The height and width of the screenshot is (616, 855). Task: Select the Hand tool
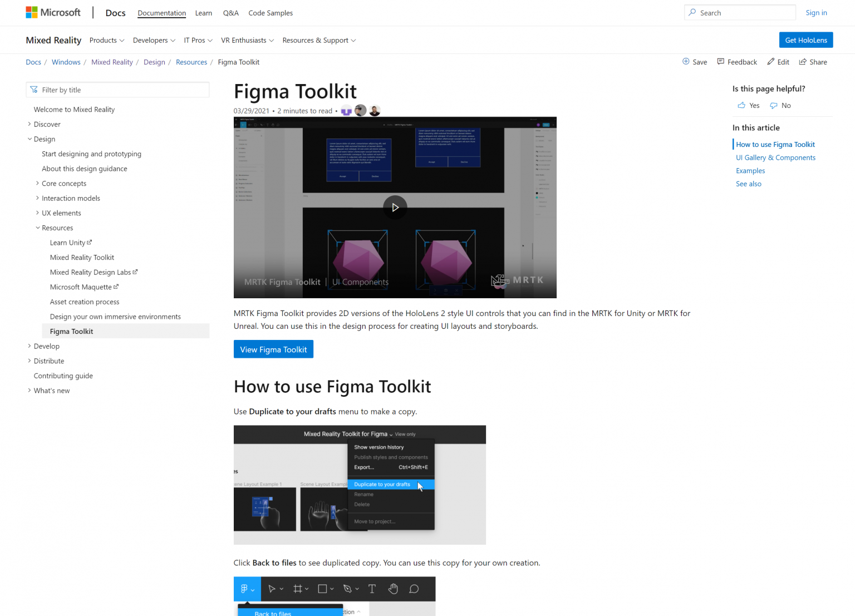point(393,589)
